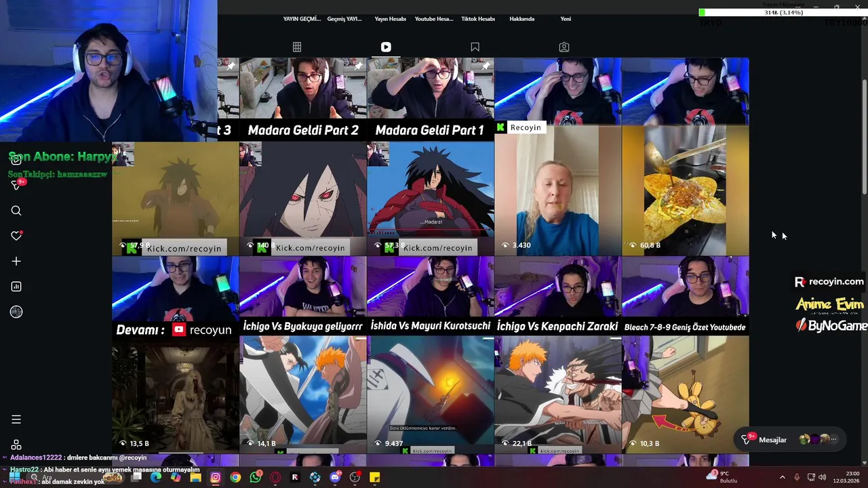Open File Explorer from taskbar
This screenshot has height=488, width=868.
[195, 477]
